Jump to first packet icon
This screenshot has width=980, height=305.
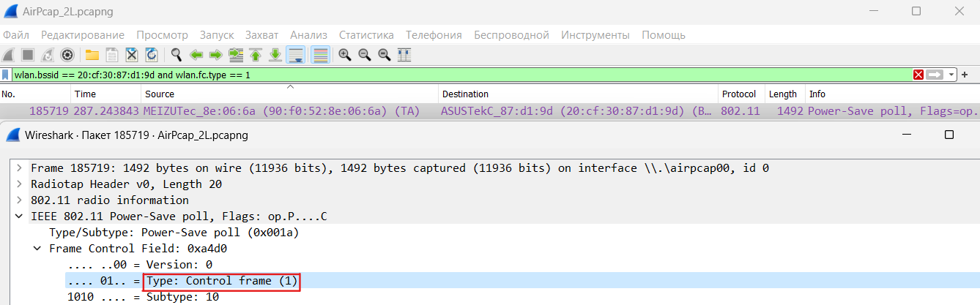(256, 54)
